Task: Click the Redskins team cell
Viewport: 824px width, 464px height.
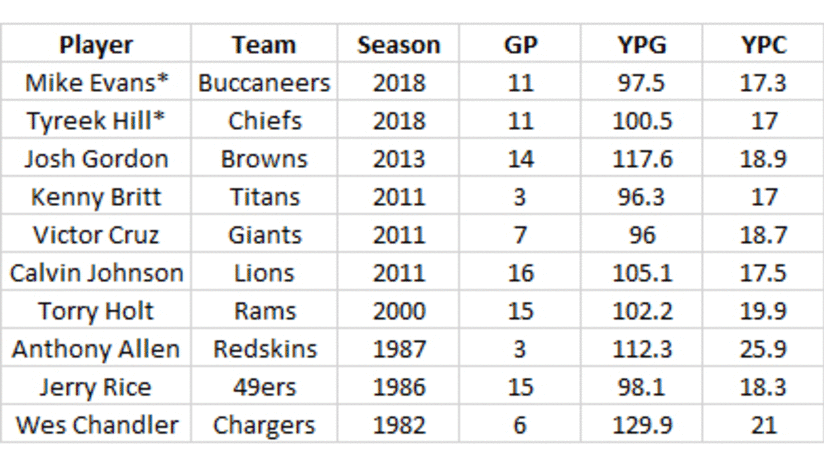Action: coord(264,349)
